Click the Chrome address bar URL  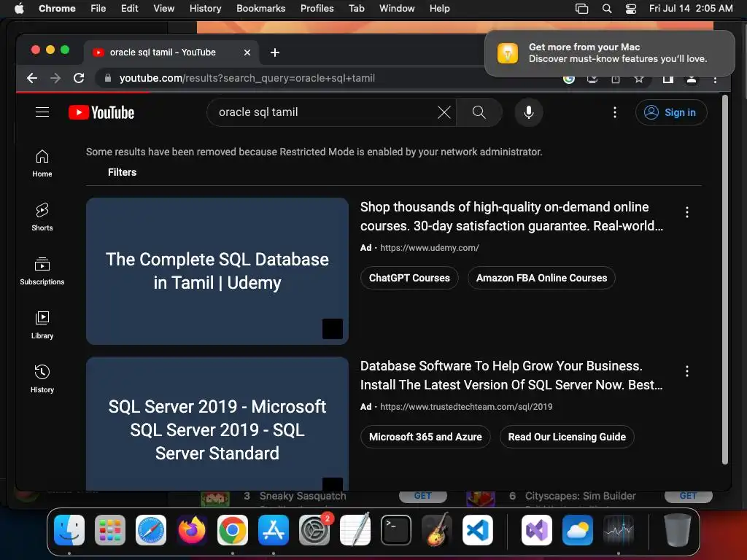(x=247, y=78)
